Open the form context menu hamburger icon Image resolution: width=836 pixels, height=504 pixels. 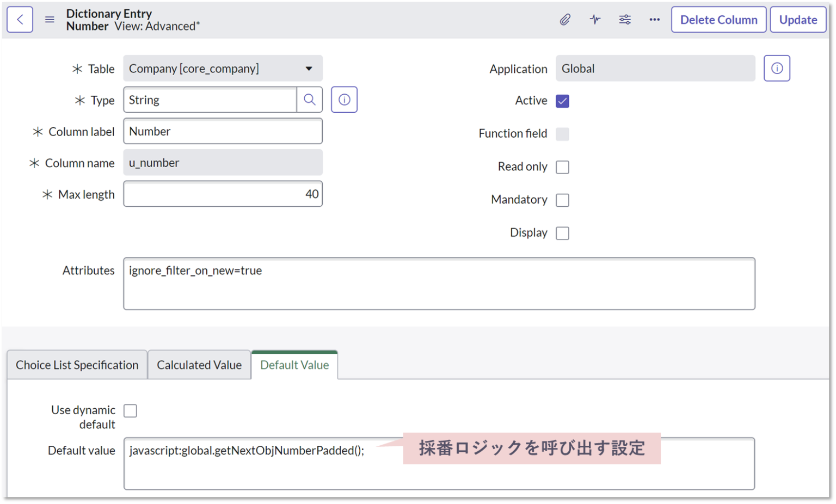50,19
